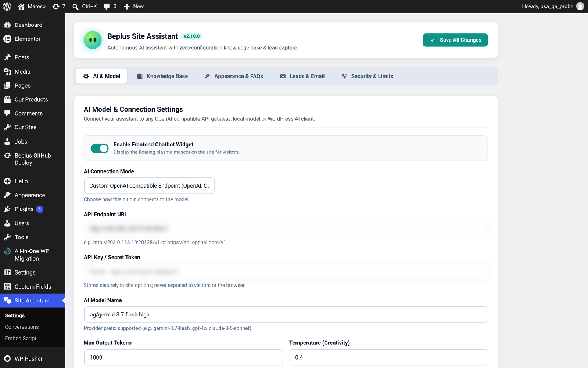
Task: Click the Custom Fields grid icon
Action: pos(7,287)
